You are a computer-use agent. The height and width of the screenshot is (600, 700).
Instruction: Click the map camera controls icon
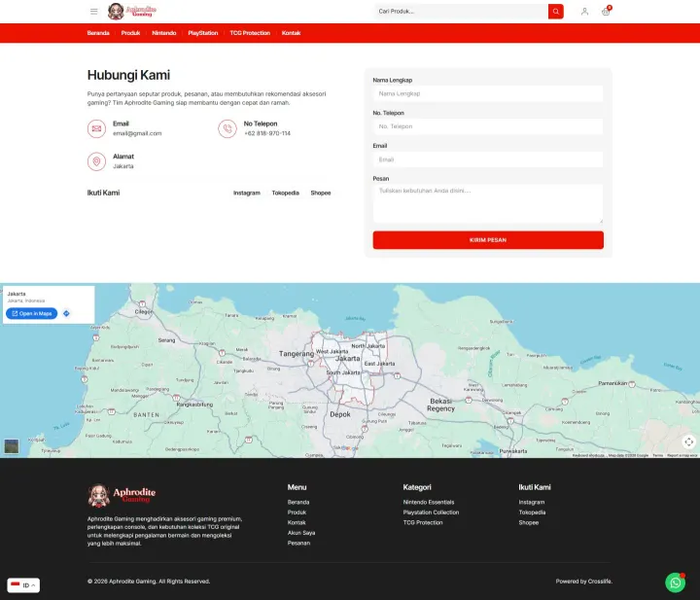point(689,441)
